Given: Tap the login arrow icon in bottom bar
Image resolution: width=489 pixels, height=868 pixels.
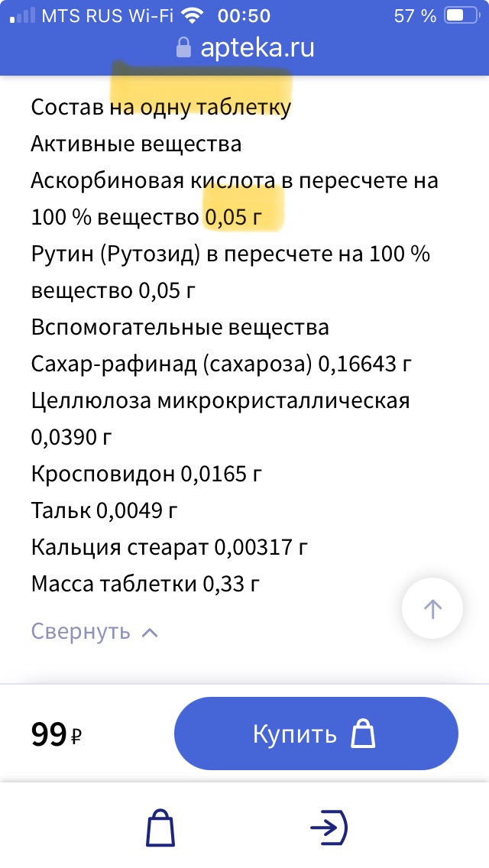Looking at the screenshot, I should (x=329, y=828).
